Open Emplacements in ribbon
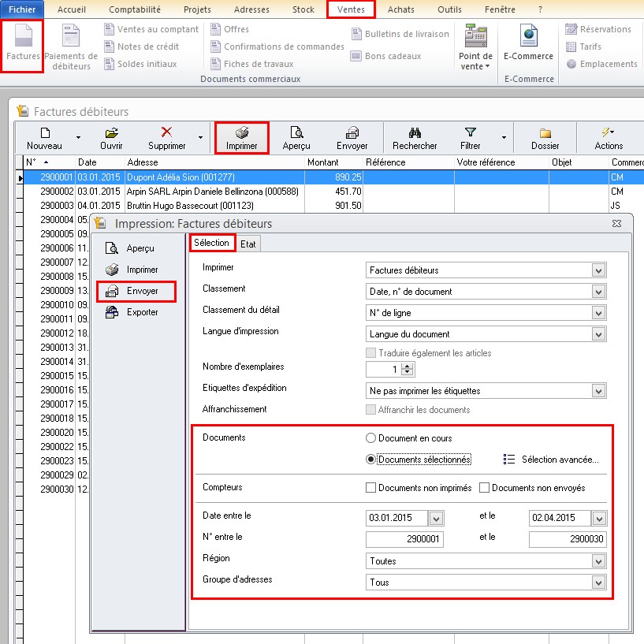 pos(601,64)
